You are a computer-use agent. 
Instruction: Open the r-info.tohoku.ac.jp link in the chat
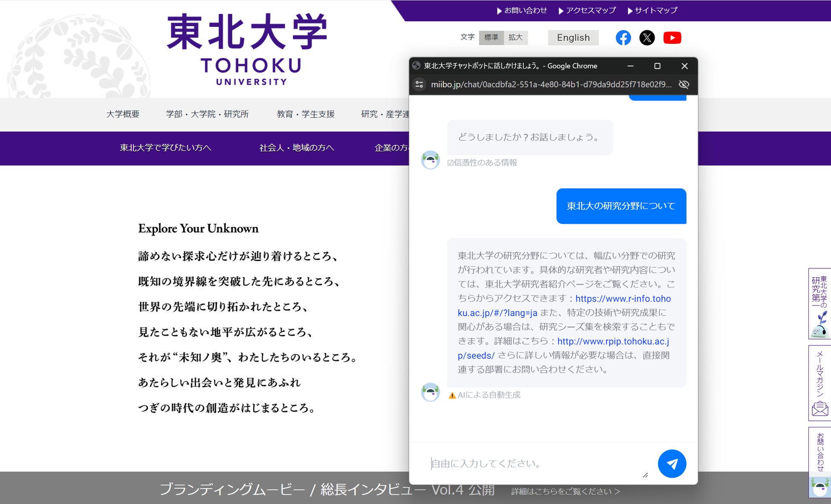[623, 299]
